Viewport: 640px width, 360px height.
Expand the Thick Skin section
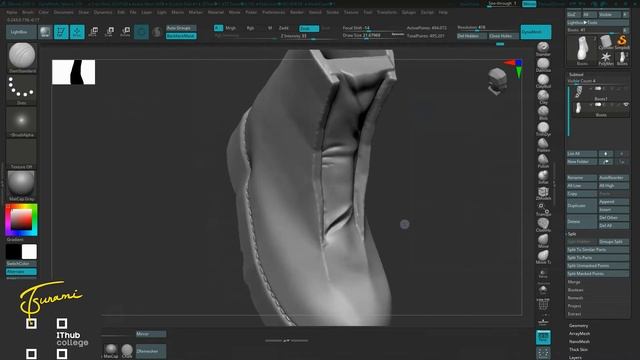[578, 350]
